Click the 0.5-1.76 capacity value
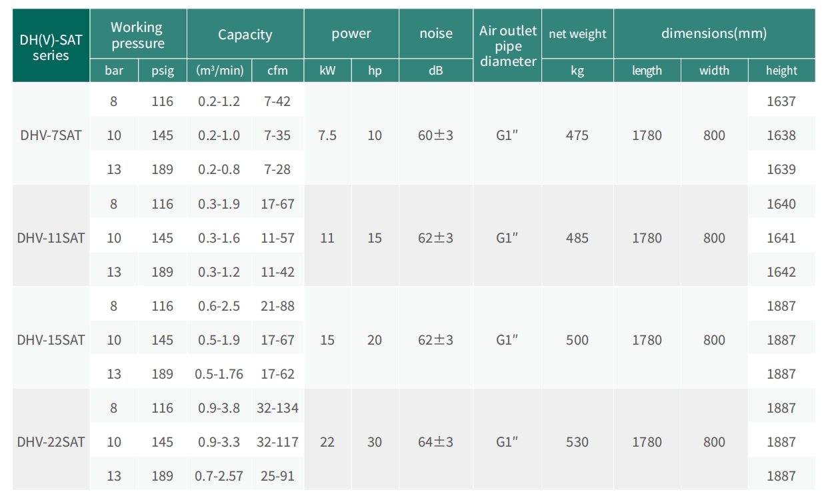The height and width of the screenshot is (504, 824). pyautogui.click(x=219, y=374)
